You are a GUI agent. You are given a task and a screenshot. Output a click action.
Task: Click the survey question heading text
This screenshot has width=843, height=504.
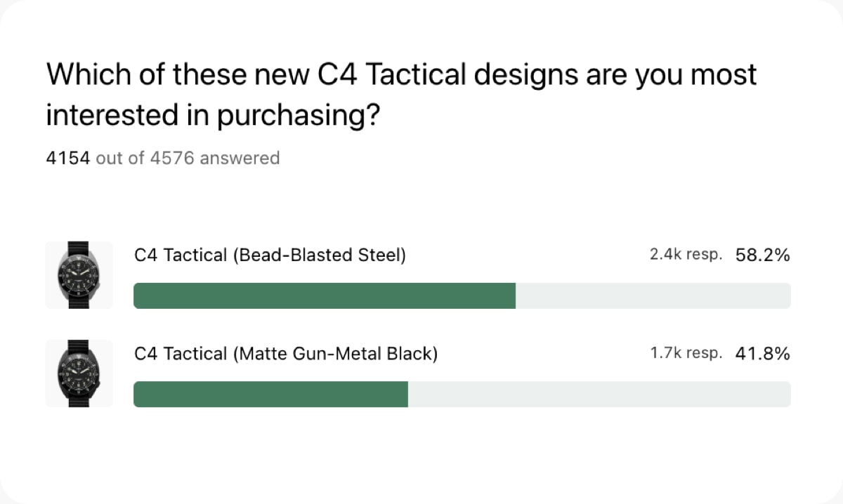click(x=401, y=95)
